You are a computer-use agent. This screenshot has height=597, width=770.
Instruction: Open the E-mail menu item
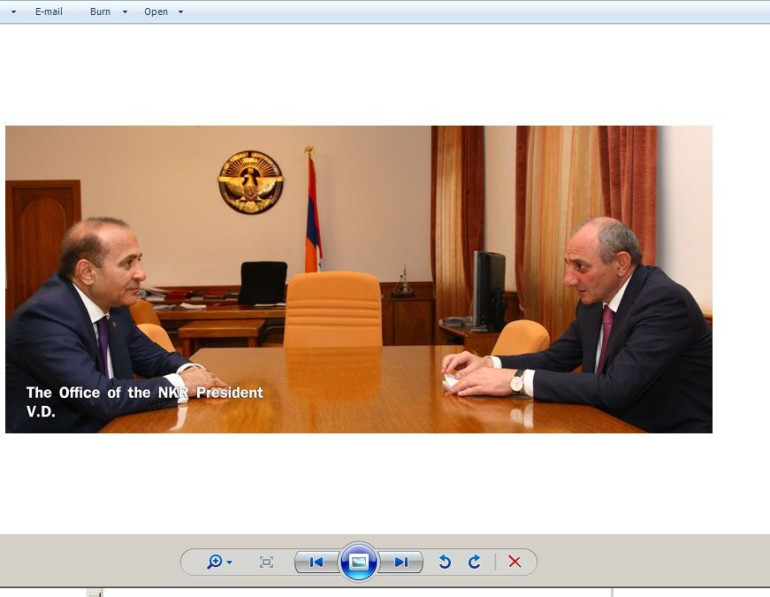[x=49, y=12]
